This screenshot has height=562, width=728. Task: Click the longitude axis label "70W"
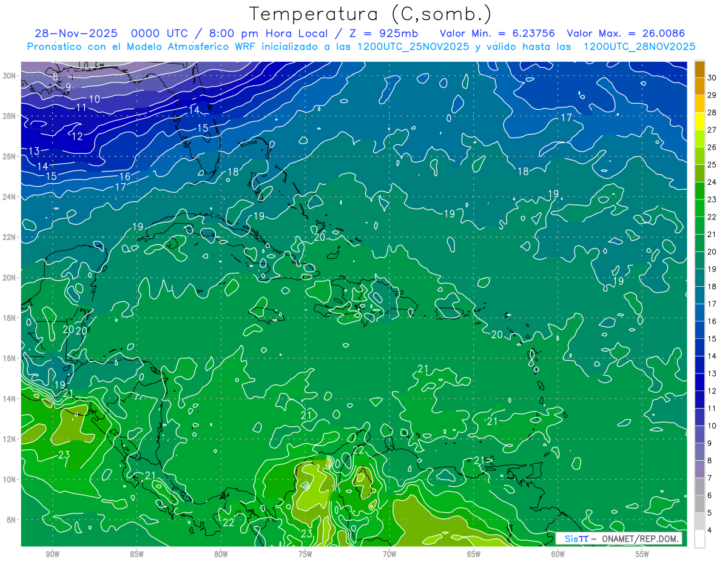click(389, 555)
